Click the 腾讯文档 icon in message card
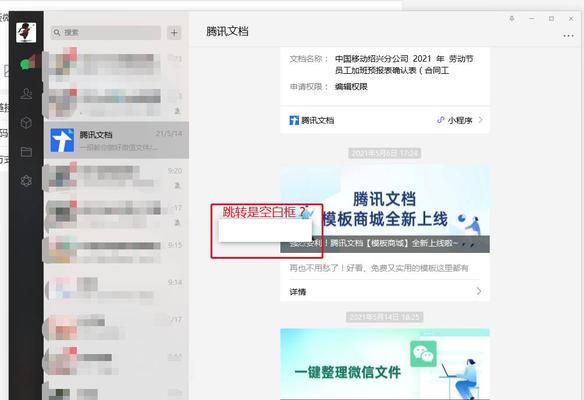Screen dimensions: 584x400 [x=294, y=120]
